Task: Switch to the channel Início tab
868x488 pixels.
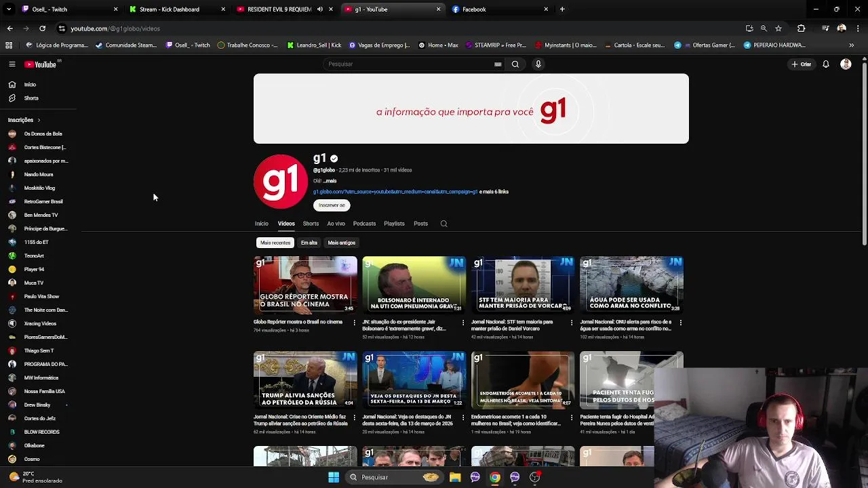Action: click(261, 224)
